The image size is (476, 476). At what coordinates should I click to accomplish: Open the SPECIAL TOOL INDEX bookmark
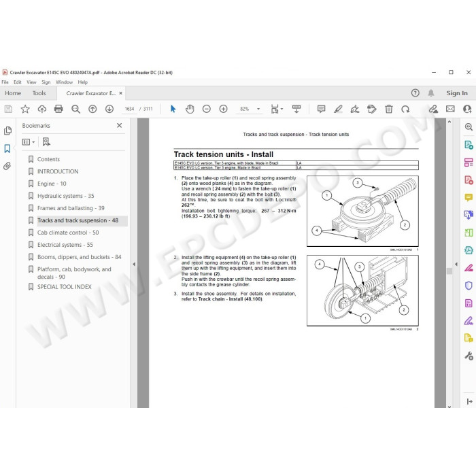[65, 286]
